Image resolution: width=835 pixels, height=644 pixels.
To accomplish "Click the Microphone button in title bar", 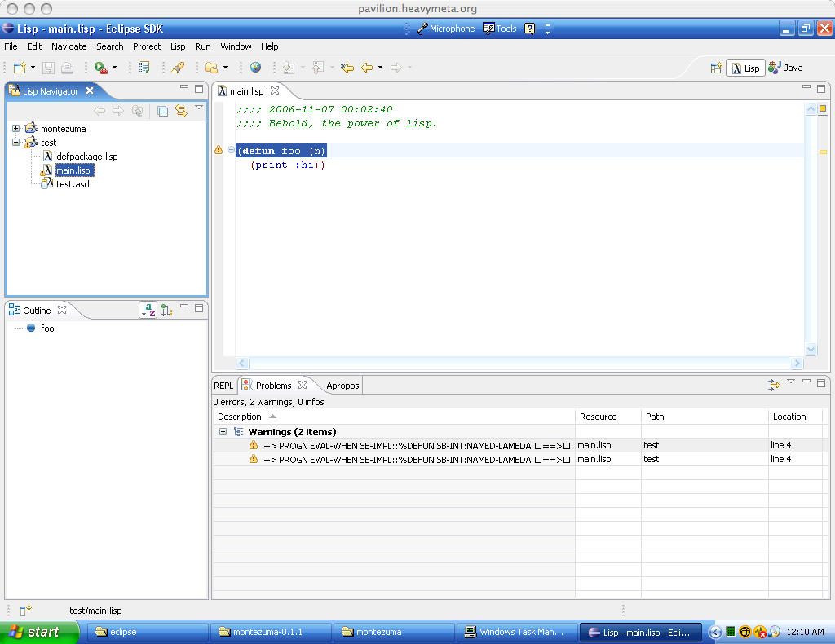I will coord(446,29).
